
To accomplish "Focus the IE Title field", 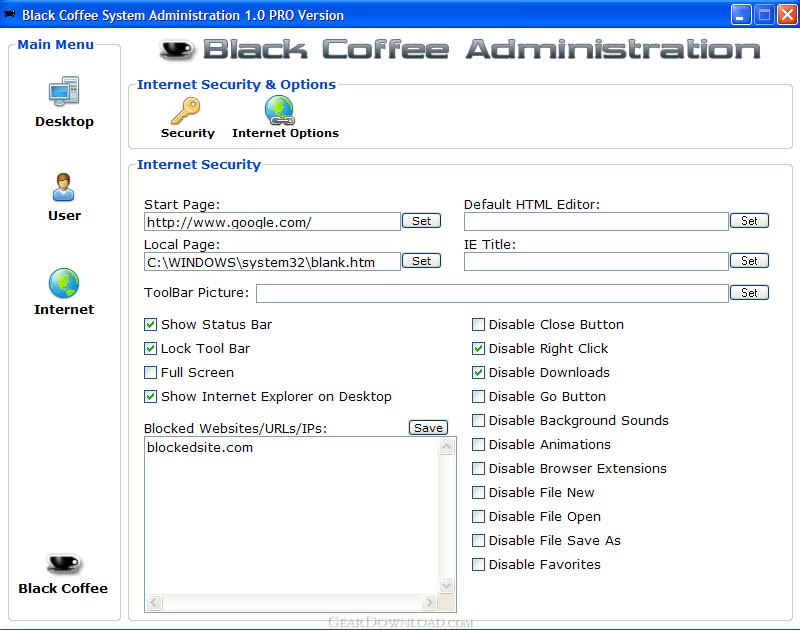I will pyautogui.click(x=596, y=262).
